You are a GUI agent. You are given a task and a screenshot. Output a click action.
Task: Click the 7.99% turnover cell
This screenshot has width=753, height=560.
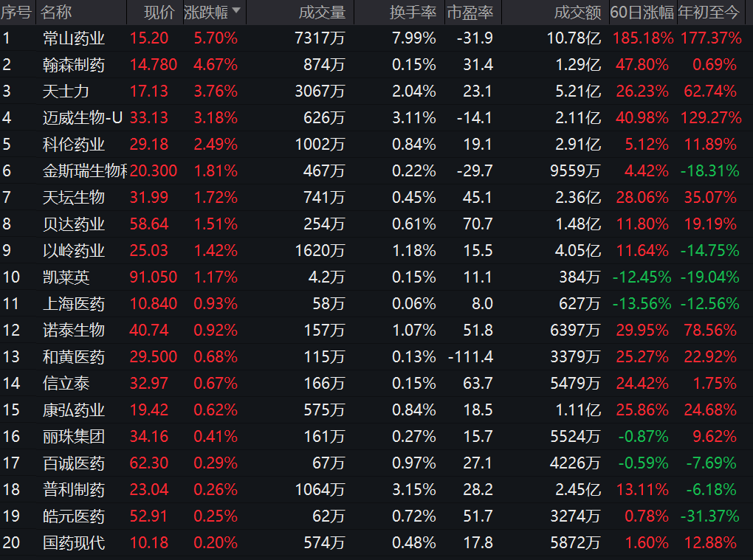[x=414, y=38]
